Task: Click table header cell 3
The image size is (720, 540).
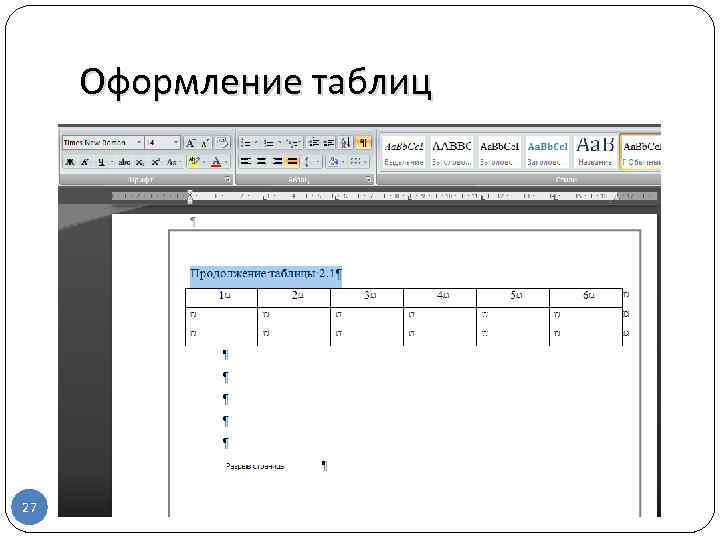Action: point(367,296)
